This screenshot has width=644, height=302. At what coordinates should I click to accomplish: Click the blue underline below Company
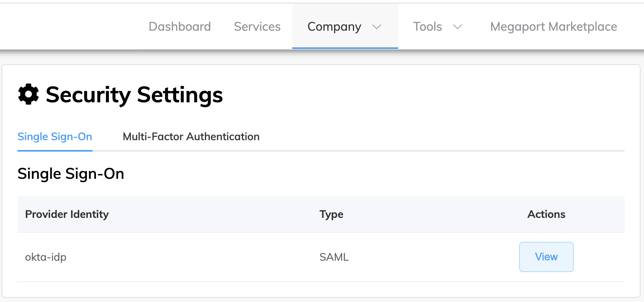(345, 48)
